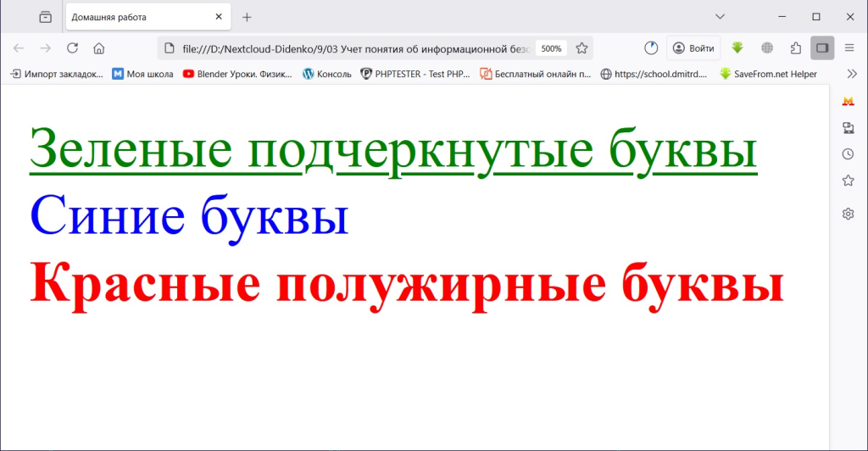Open History from the sidebar clock icon

point(848,154)
